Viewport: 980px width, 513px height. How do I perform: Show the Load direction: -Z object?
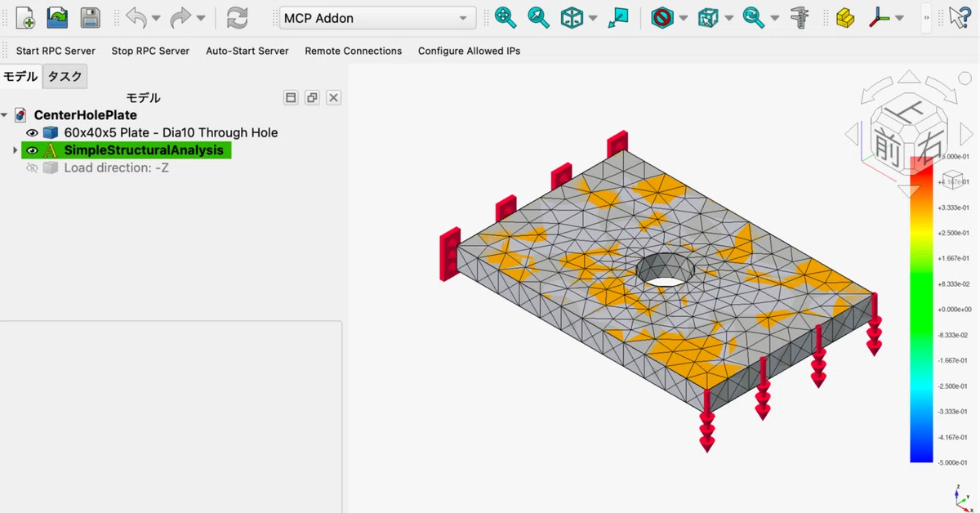pyautogui.click(x=33, y=167)
